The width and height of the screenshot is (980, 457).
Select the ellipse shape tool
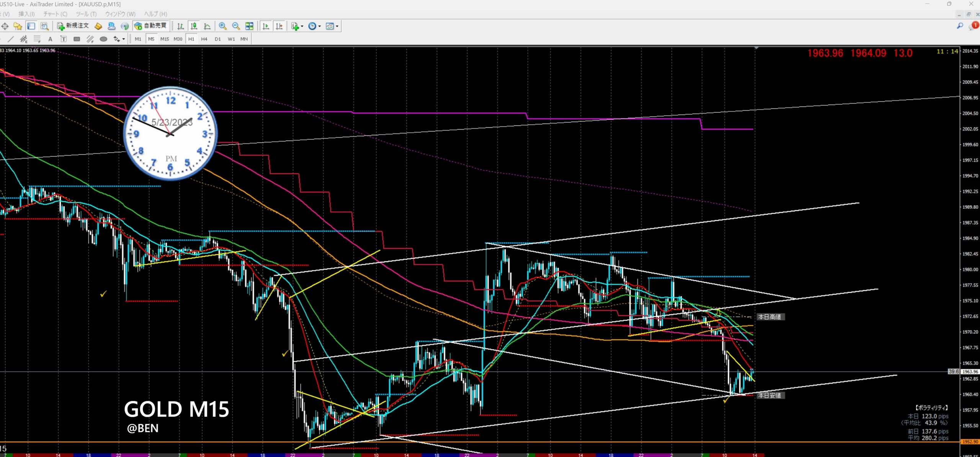103,39
